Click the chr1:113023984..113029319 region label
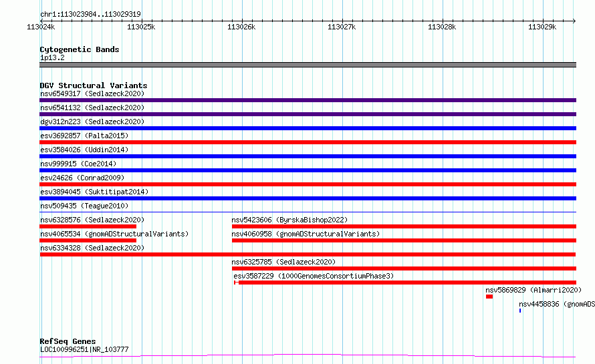595x364 pixels. tap(90, 14)
